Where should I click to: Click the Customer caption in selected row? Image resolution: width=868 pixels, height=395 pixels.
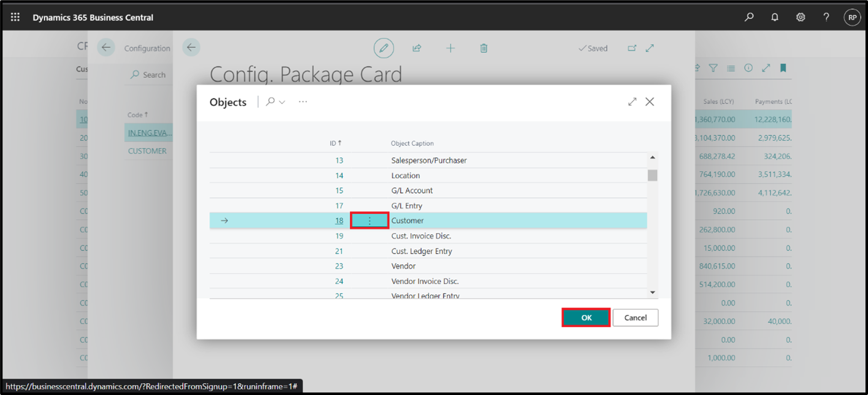point(408,220)
